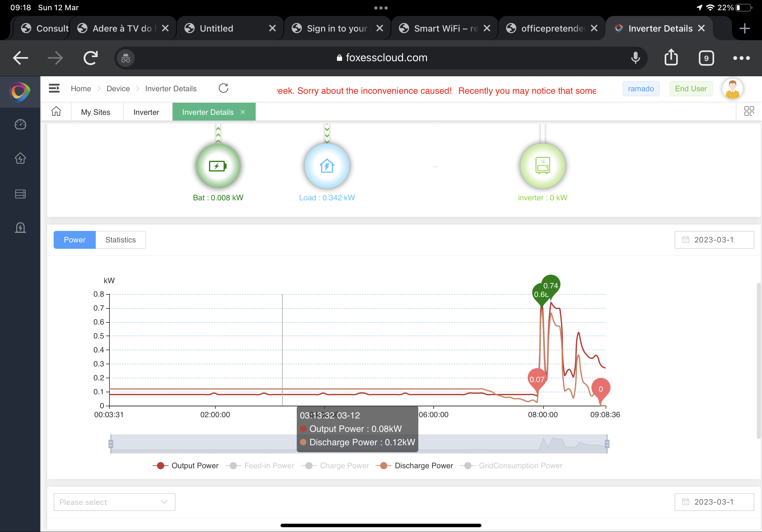Click the alarm bell icon in the sidebar
This screenshot has height=532, width=762.
click(20, 228)
